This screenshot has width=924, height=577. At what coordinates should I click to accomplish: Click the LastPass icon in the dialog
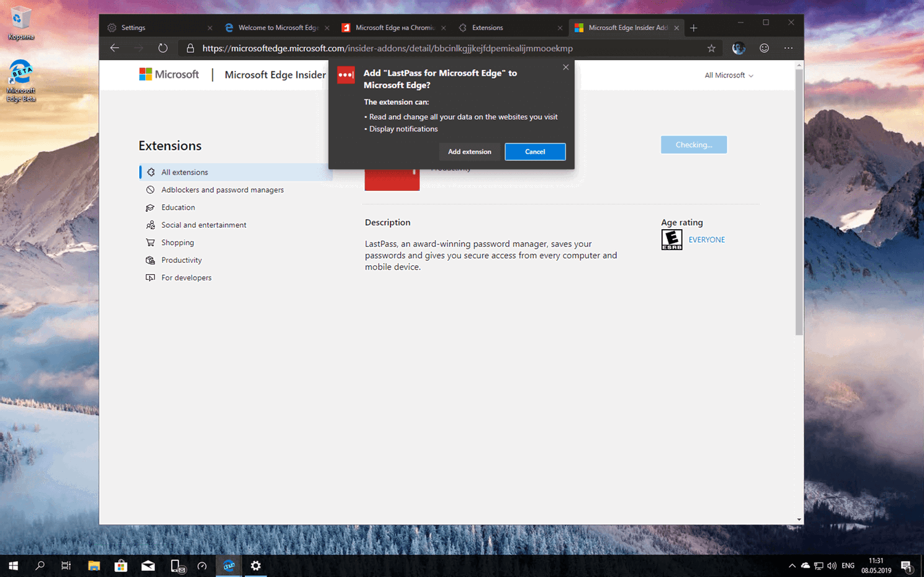346,75
